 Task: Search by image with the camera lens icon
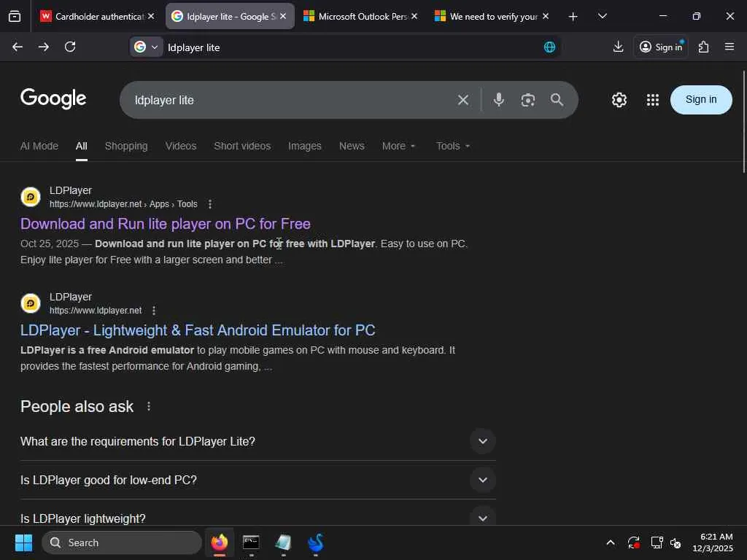(528, 100)
